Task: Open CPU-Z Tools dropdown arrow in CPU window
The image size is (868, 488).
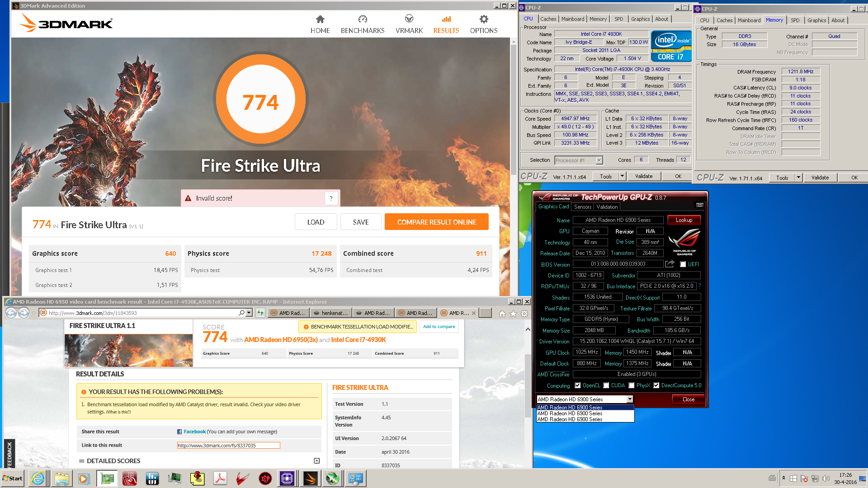Action: pyautogui.click(x=622, y=176)
